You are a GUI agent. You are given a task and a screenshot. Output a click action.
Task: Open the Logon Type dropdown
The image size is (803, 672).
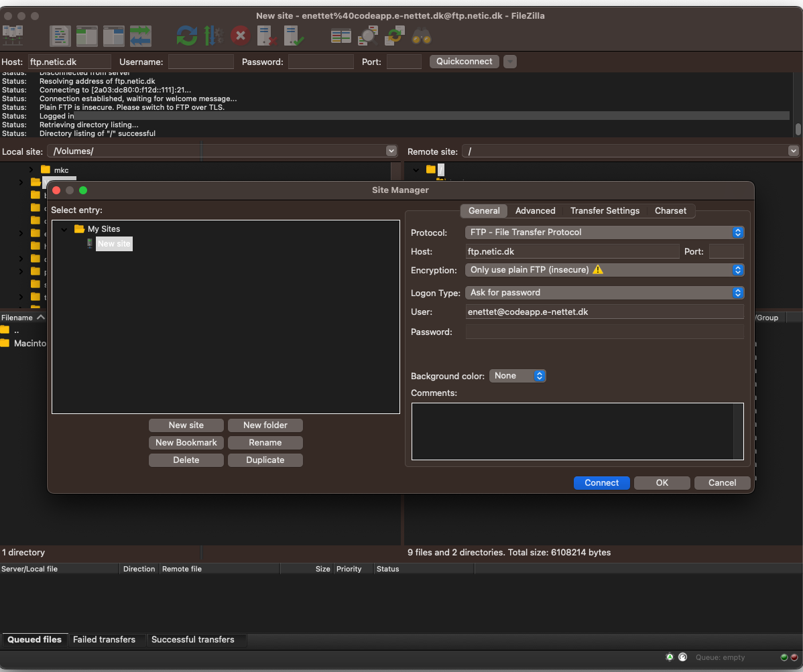point(605,293)
